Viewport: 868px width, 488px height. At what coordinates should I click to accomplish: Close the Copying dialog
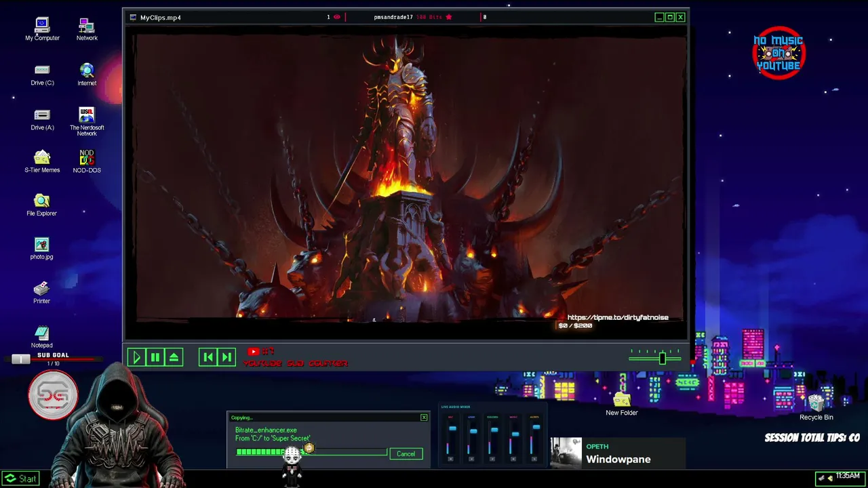click(424, 417)
